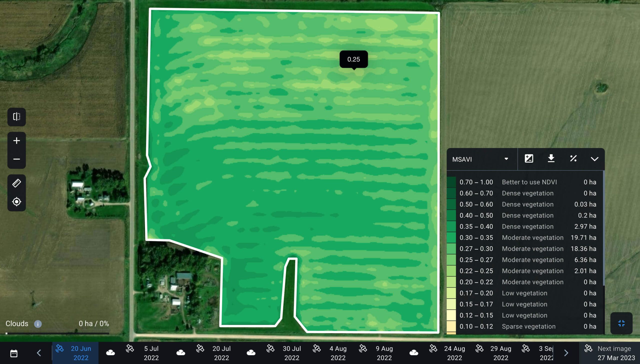Click the cloud icon before 20 Jul 2022
Screen dimensions: 640x364
[181, 353]
